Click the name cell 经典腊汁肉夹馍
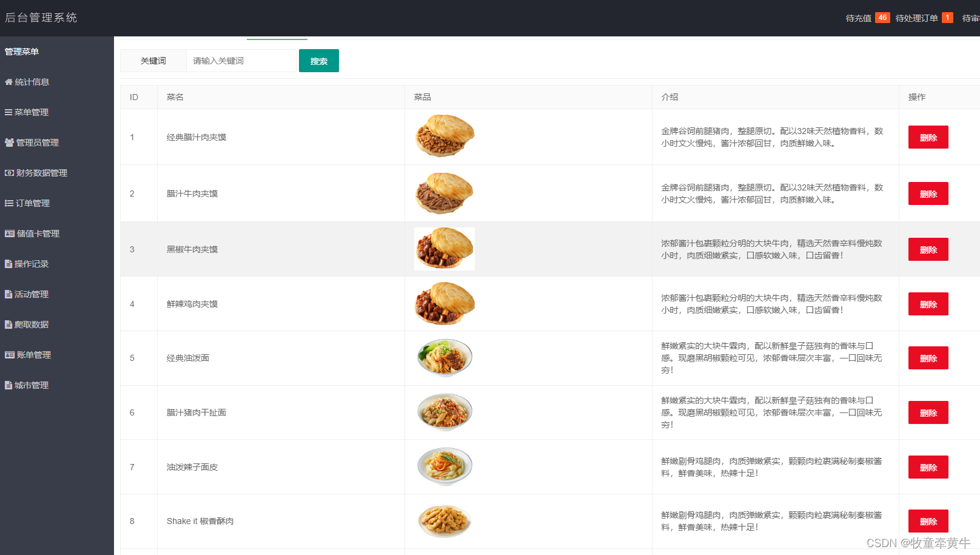Screen dimensions: 980x555 click(196, 137)
